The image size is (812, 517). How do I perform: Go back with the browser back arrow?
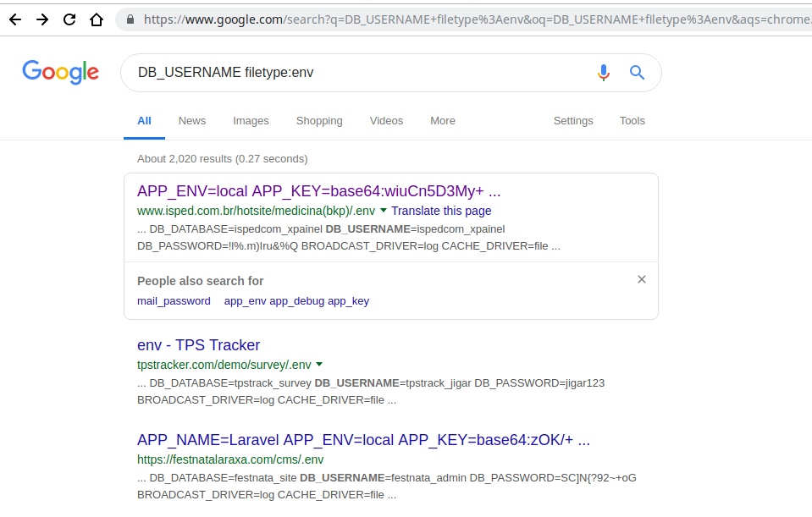click(15, 19)
